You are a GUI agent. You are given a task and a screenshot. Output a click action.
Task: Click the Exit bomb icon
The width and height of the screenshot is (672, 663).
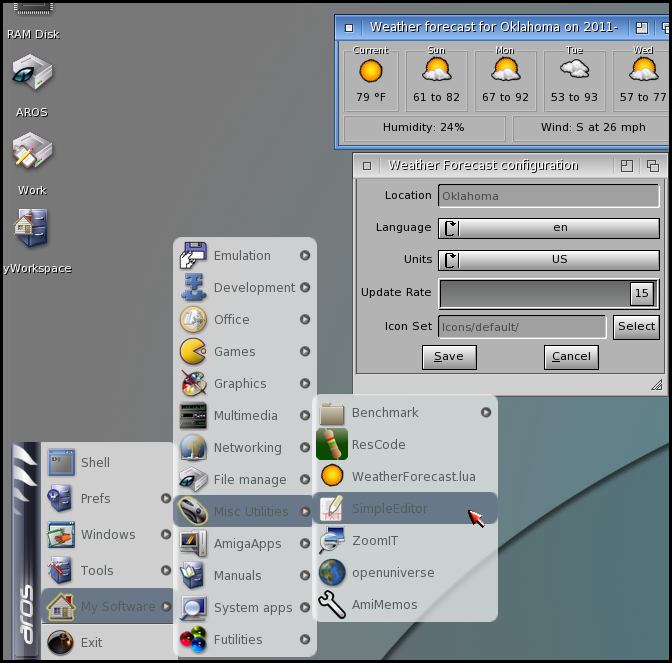coord(60,642)
